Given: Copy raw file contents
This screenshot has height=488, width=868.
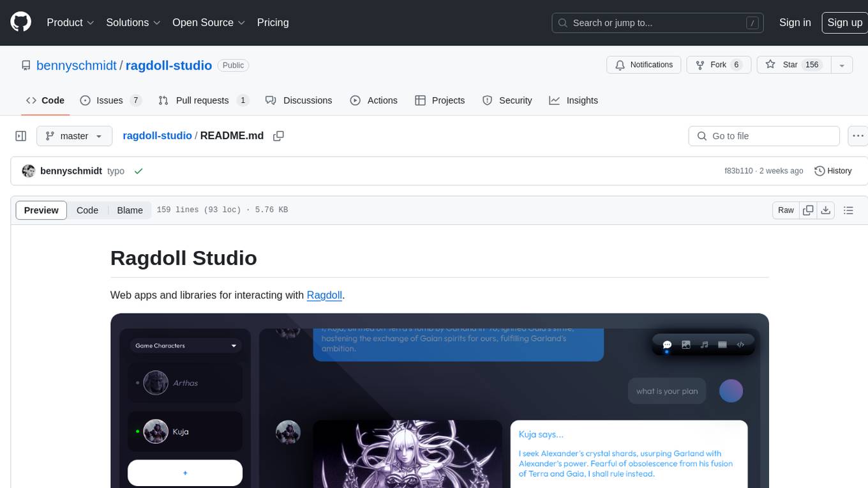Looking at the screenshot, I should tap(808, 210).
